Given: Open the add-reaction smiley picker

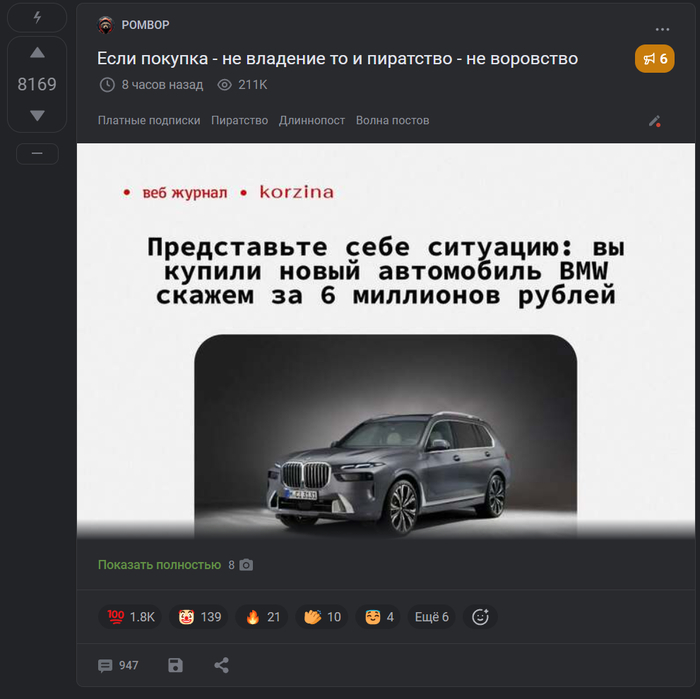Looking at the screenshot, I should (480, 617).
